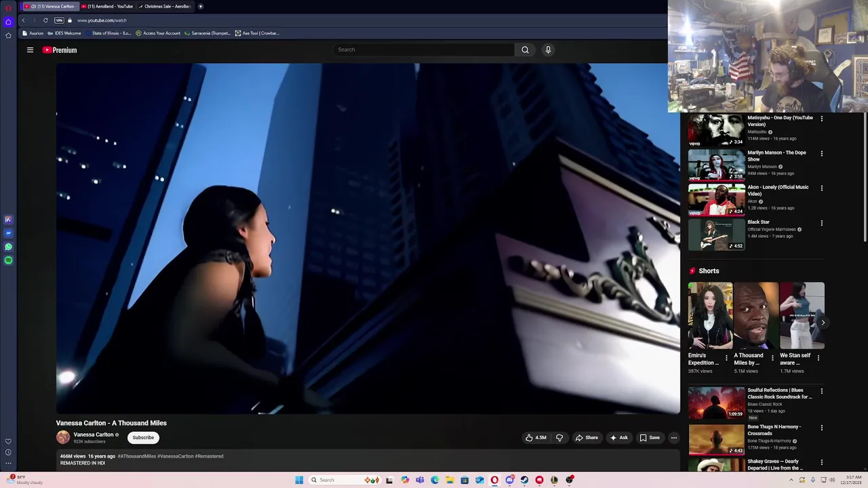Open Sarracenia (Trumpet) bookmark
This screenshot has height=488, width=868.
pos(208,33)
